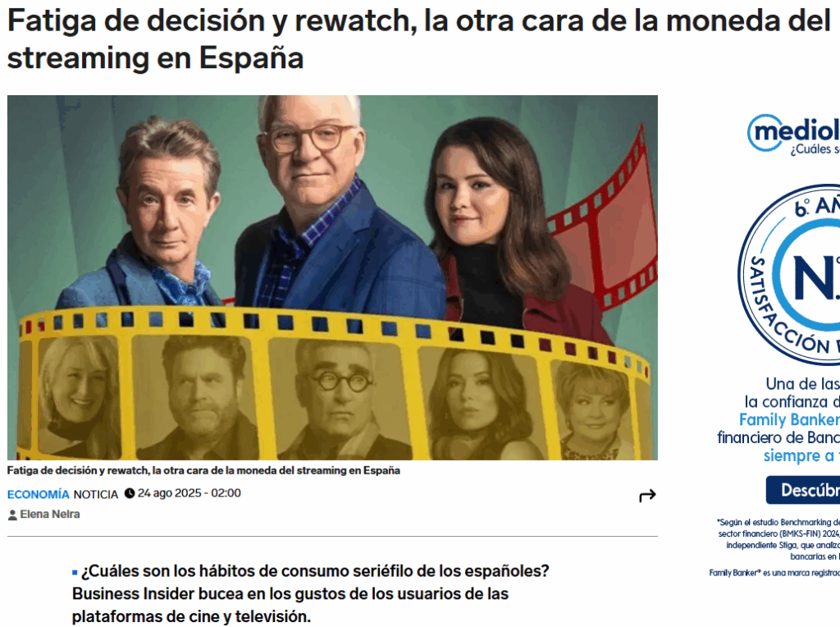Click the article headline title
Viewport: 840px width, 627px height.
click(x=418, y=39)
